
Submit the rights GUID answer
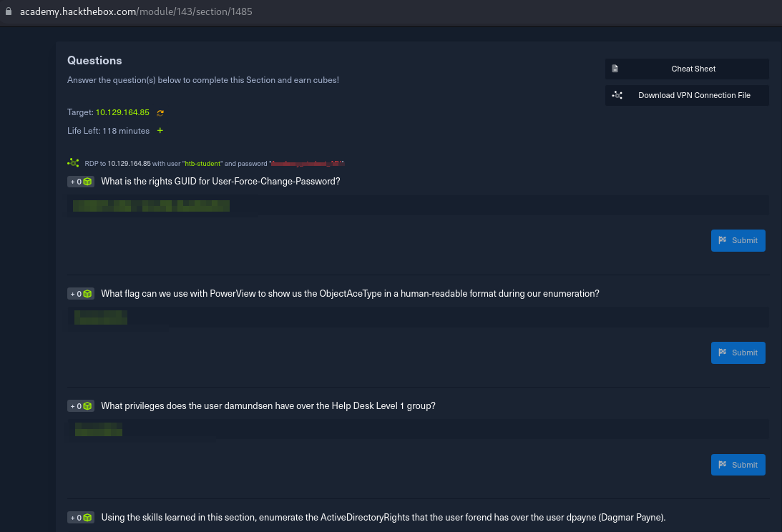(738, 240)
